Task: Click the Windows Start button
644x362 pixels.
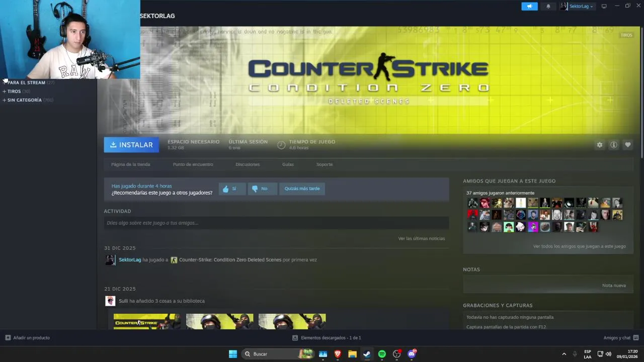Action: tap(233, 354)
